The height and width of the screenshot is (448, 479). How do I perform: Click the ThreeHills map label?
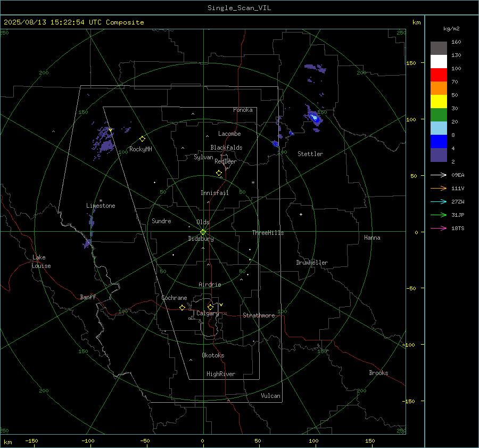[x=268, y=233]
